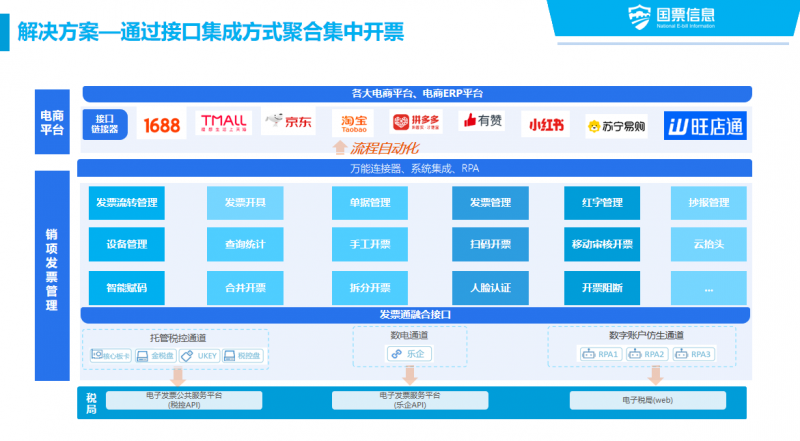Select the 核心板卡 chip
The height and width of the screenshot is (441, 800).
111,356
